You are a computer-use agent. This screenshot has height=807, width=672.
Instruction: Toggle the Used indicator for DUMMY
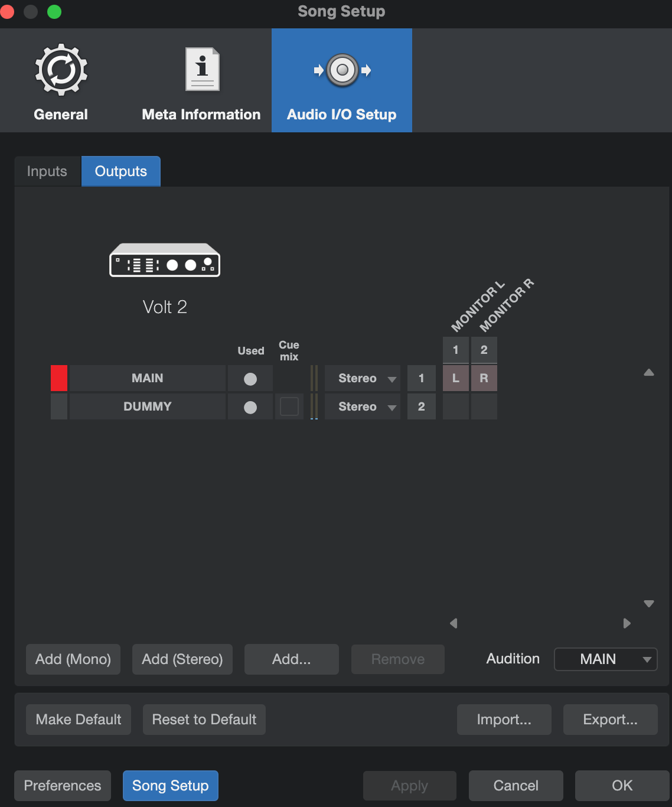(250, 406)
